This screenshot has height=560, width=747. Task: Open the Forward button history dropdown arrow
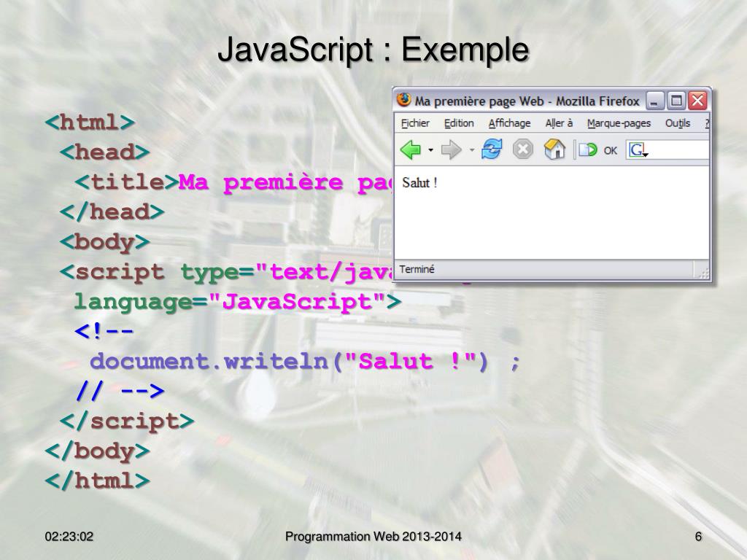point(472,150)
